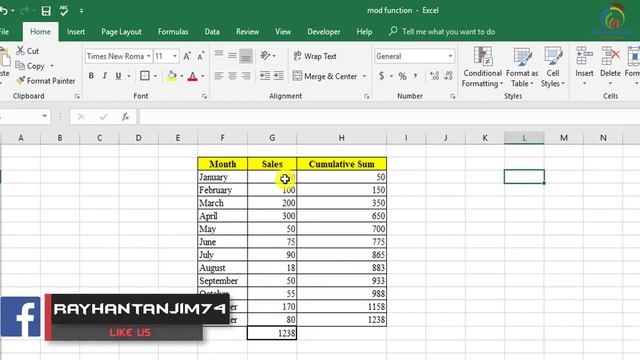Image resolution: width=640 pixels, height=360 pixels.
Task: Click Increase Decimal icon
Action: pos(434,76)
